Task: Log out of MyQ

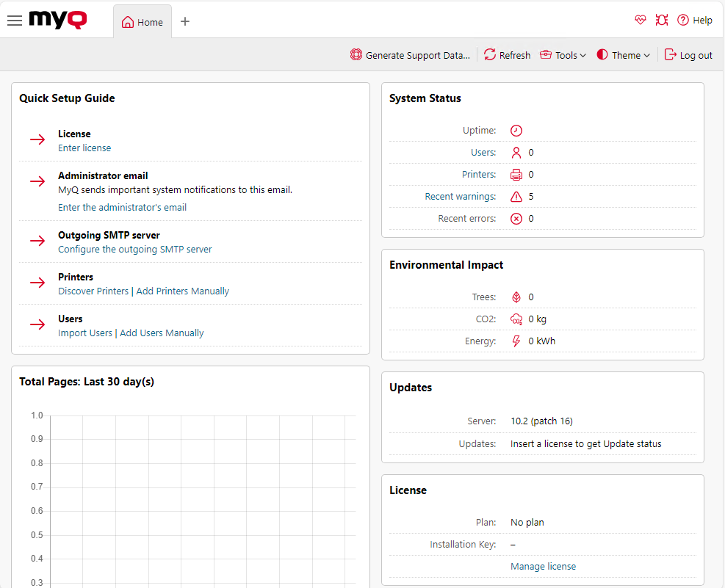Action: [x=688, y=55]
